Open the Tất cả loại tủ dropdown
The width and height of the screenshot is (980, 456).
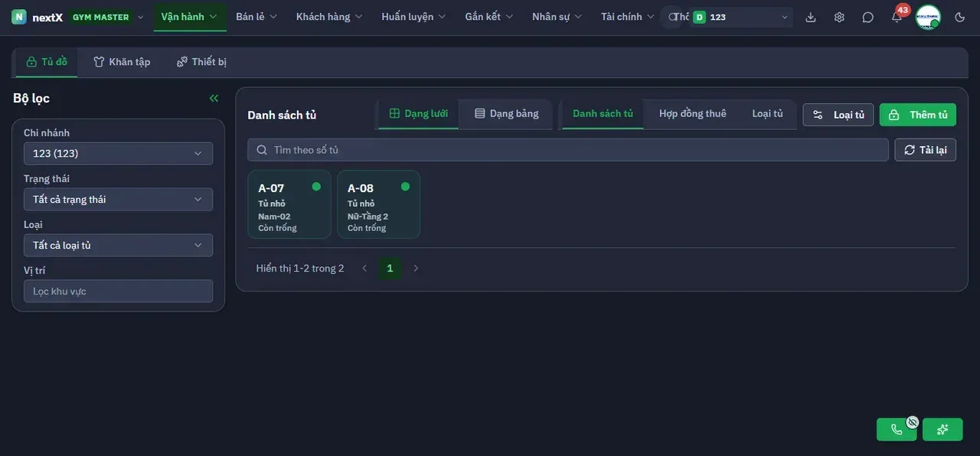(118, 246)
